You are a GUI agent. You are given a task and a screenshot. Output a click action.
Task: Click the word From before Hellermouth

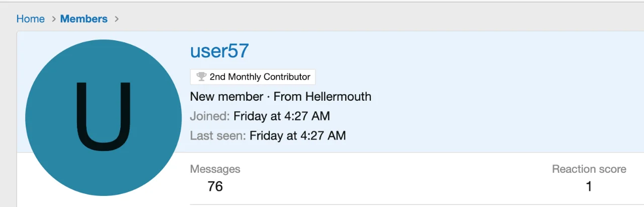tap(285, 96)
